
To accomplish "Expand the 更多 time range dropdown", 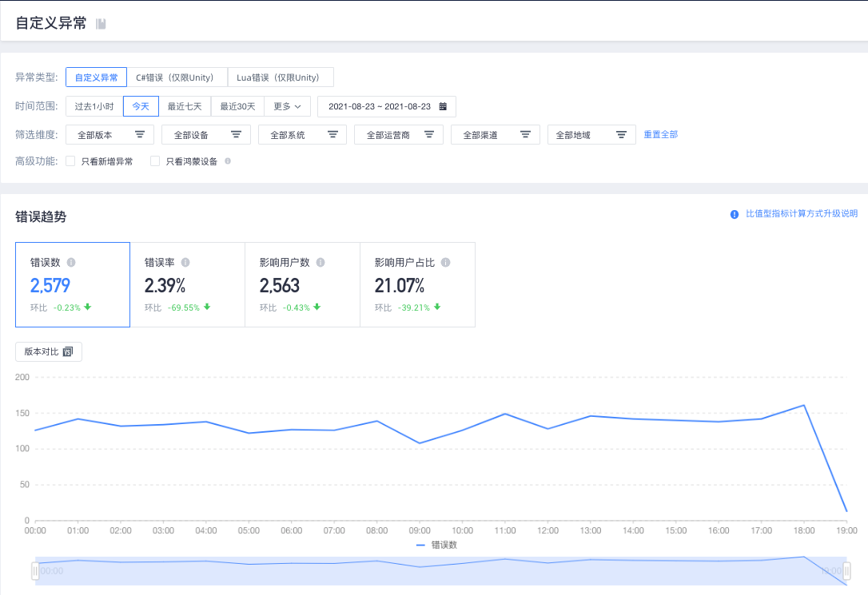I will tap(287, 106).
